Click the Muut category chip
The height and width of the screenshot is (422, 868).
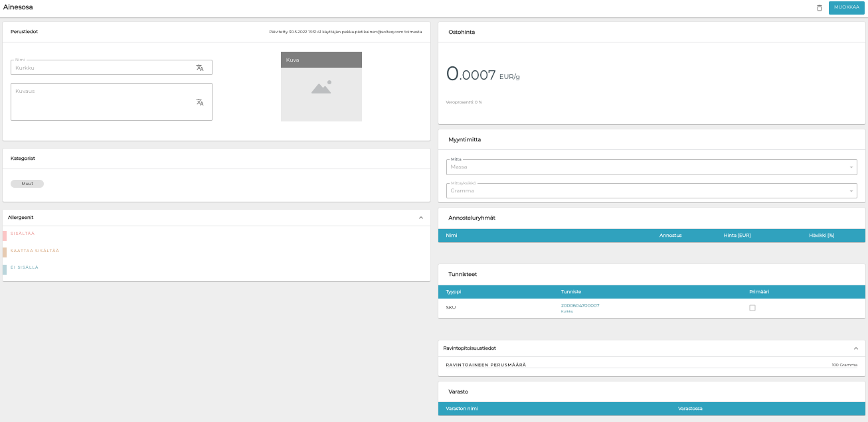(x=27, y=184)
